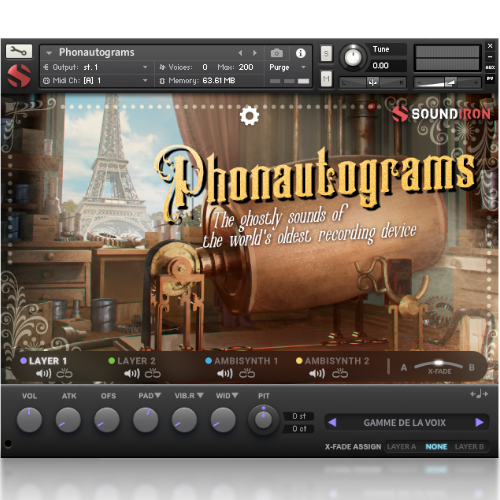Minimize the instrument with the minus button

point(490,57)
